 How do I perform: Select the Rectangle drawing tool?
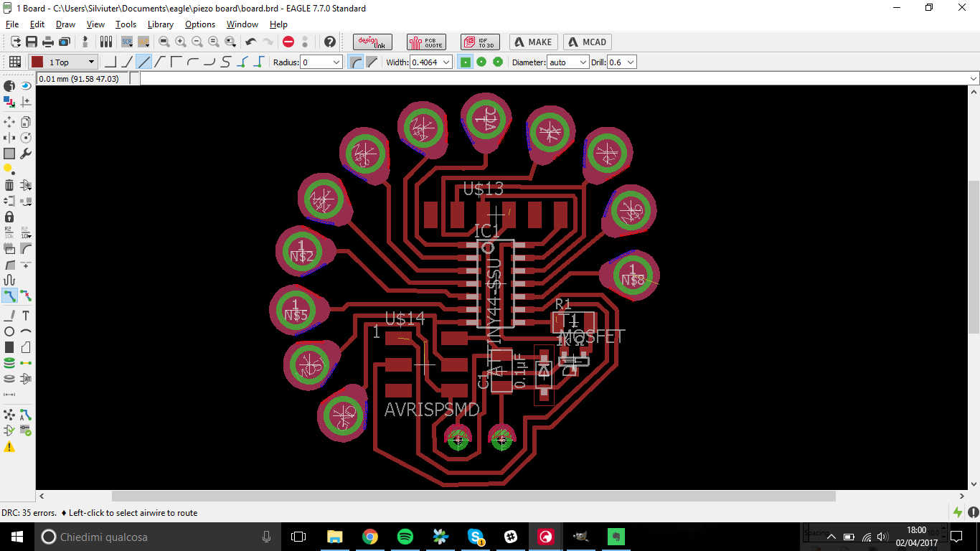9,347
